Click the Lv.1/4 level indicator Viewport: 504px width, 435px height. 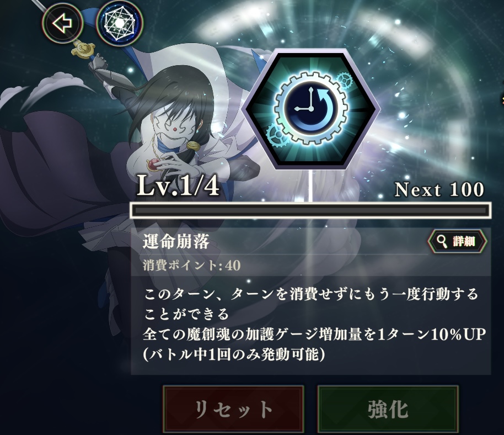coord(178,186)
